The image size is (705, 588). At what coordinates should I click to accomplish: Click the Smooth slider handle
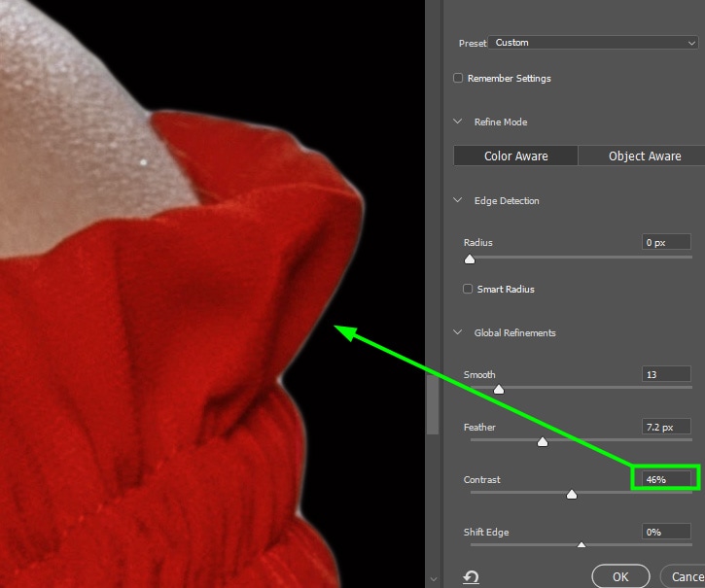[x=499, y=390]
